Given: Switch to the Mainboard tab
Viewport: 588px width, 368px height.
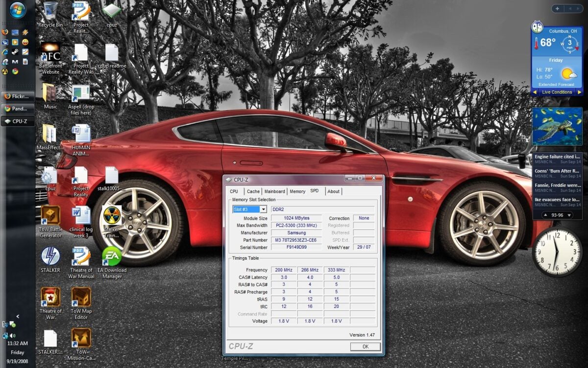Looking at the screenshot, I should pos(274,191).
